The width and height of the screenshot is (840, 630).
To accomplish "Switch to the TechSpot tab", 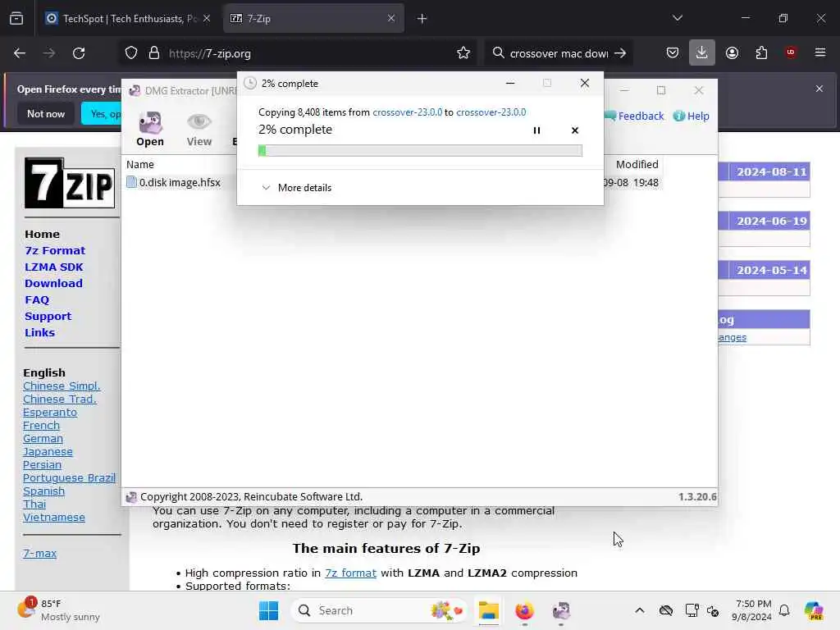I will pos(128,19).
